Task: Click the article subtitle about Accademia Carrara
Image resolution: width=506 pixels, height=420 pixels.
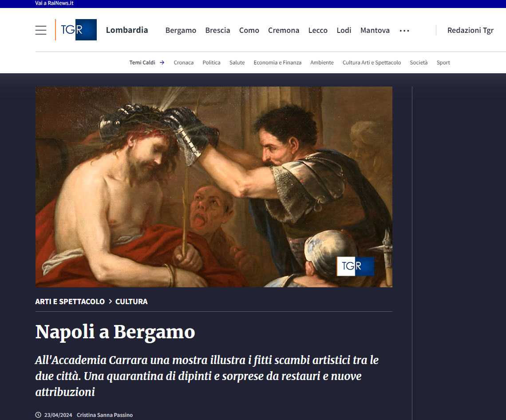Action: (207, 376)
